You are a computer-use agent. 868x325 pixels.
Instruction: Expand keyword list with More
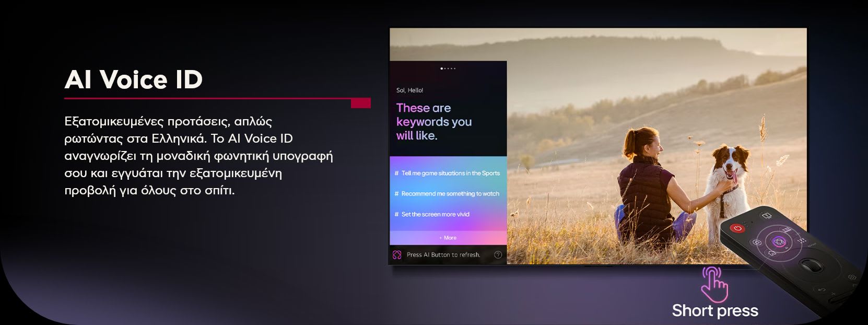pyautogui.click(x=448, y=238)
